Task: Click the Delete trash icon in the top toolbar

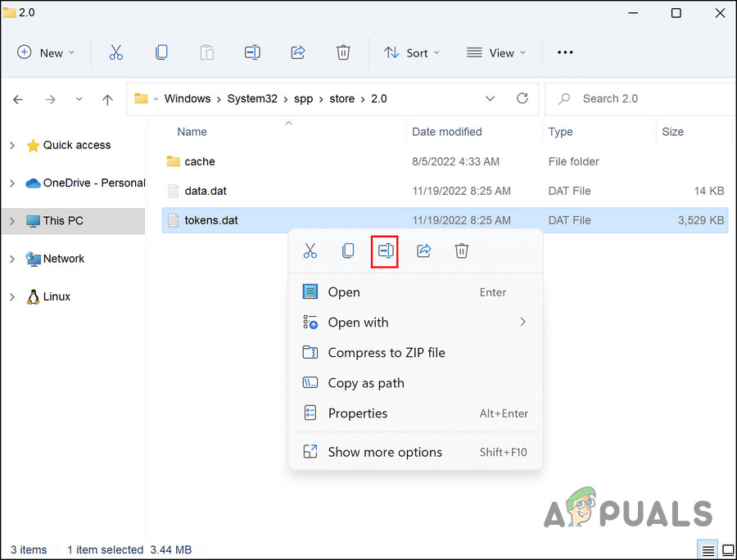Action: pyautogui.click(x=343, y=52)
